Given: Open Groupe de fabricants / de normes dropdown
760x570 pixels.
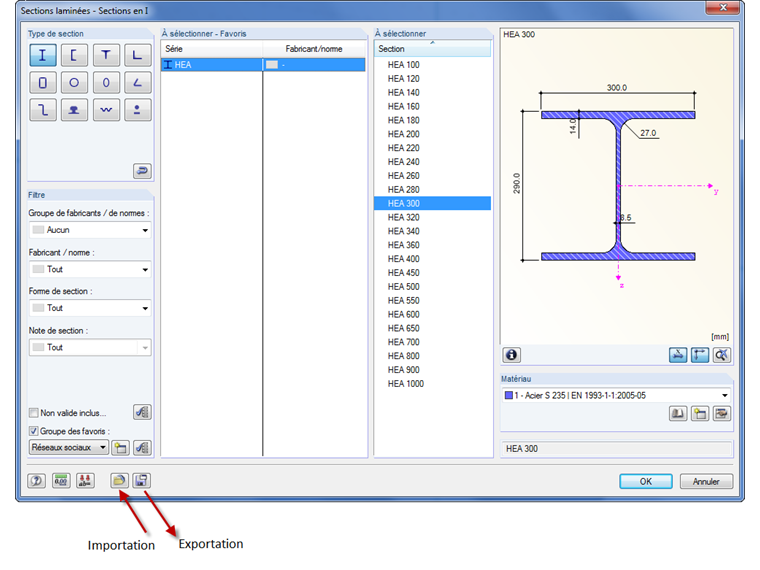Looking at the screenshot, I should [90, 230].
